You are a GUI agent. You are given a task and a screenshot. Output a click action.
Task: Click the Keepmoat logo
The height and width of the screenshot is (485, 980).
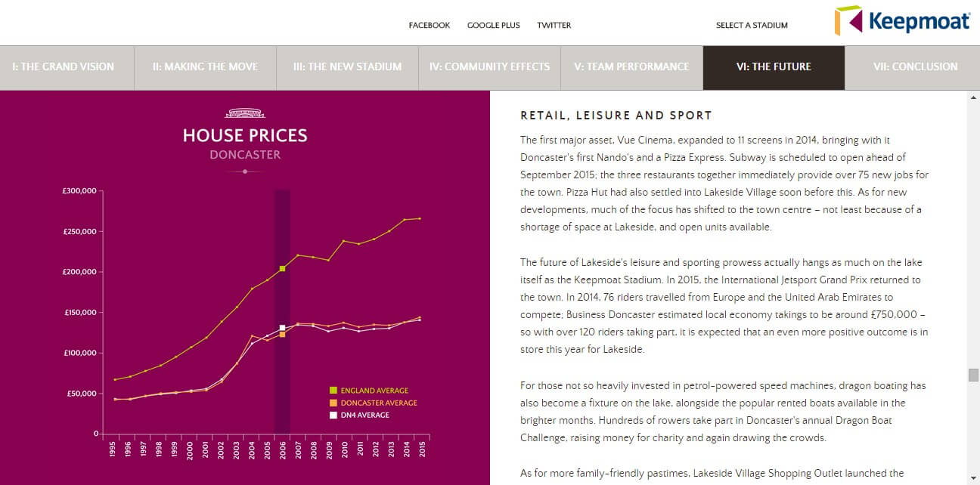click(x=901, y=21)
